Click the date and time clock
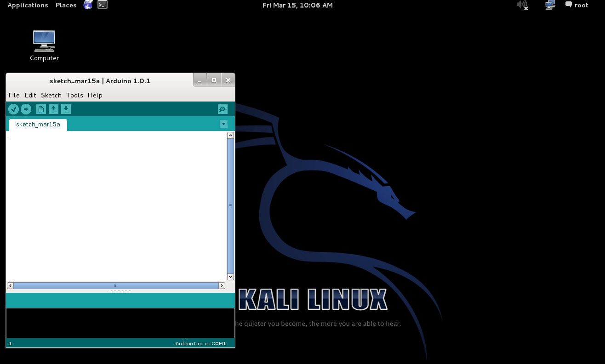This screenshot has width=605, height=364. 297,5
